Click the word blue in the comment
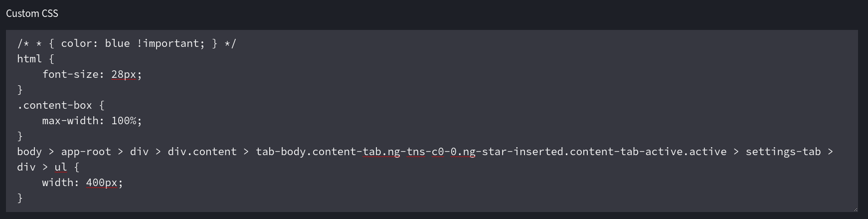Viewport: 868px width, 219px height. click(117, 43)
